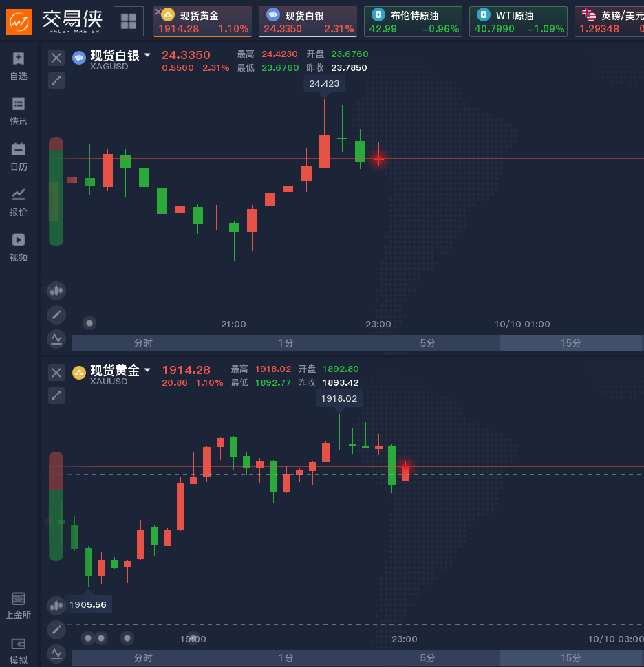Click gold high label 1918.02

[339, 398]
